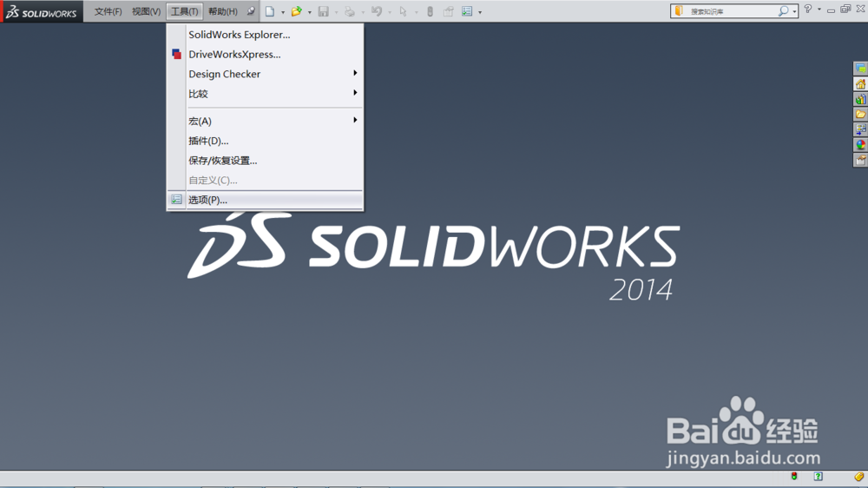Expand the Open file dropdown arrow
The image size is (868, 488).
310,12
